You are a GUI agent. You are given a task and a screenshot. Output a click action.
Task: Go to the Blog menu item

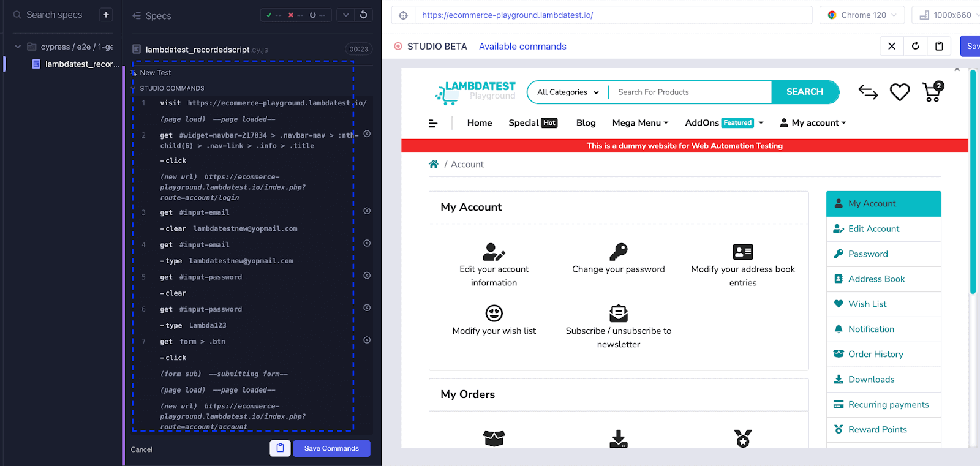586,123
